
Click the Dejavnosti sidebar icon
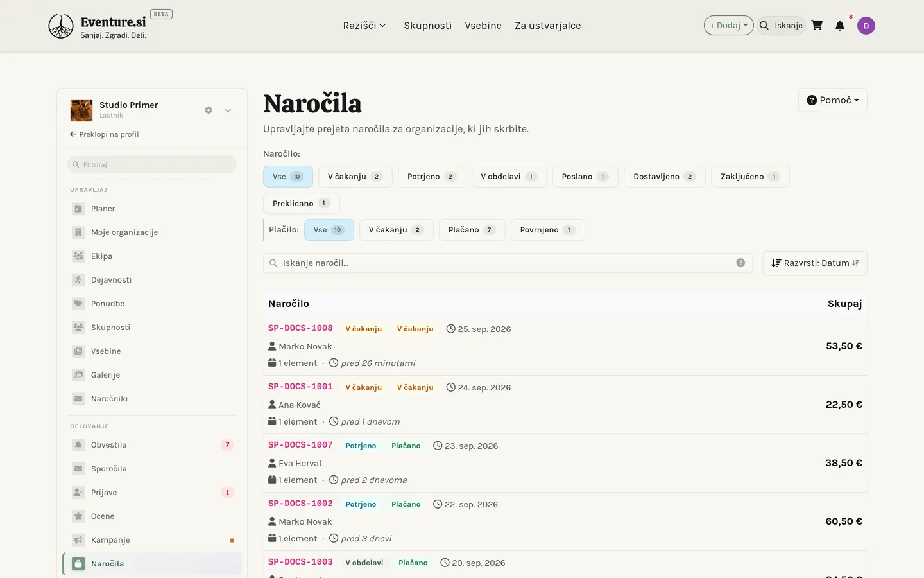[x=78, y=280]
